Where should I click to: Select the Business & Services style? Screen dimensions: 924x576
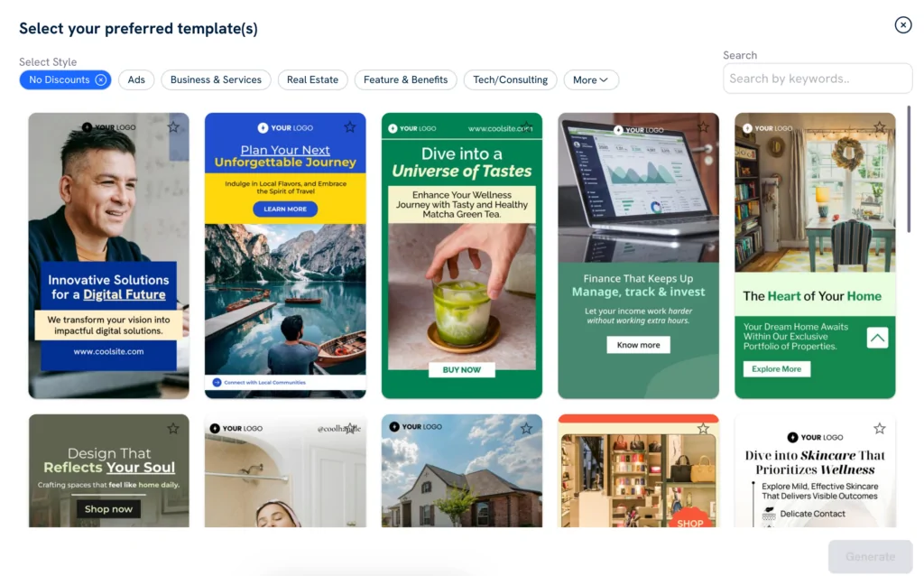tap(216, 79)
